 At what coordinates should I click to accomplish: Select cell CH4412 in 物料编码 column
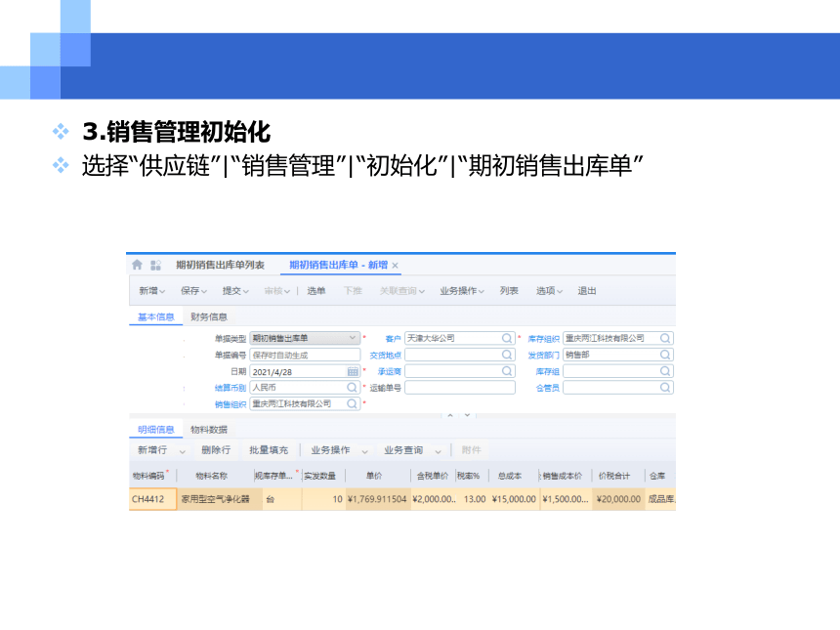(152, 499)
